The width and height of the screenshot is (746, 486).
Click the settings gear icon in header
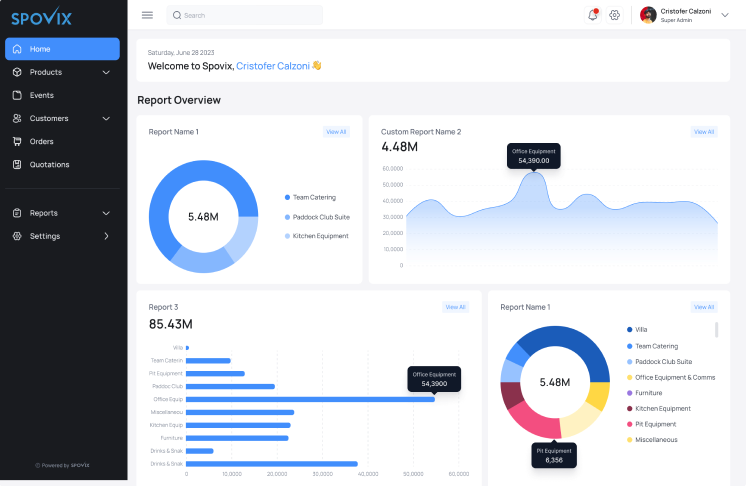[x=615, y=15]
